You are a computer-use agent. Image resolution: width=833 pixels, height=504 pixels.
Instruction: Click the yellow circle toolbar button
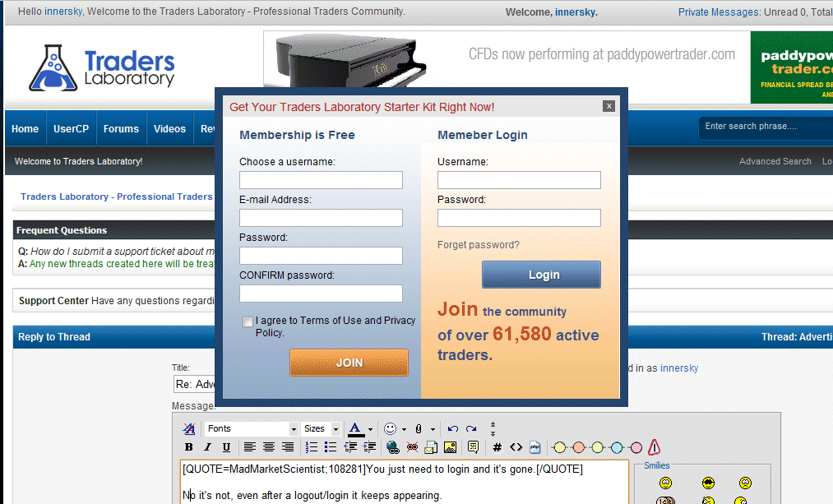pyautogui.click(x=559, y=448)
